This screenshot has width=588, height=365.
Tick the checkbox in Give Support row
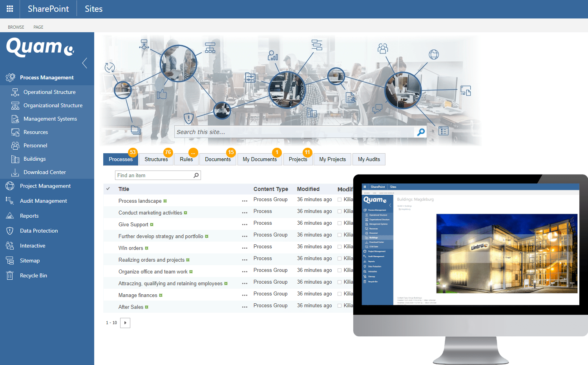pos(340,223)
